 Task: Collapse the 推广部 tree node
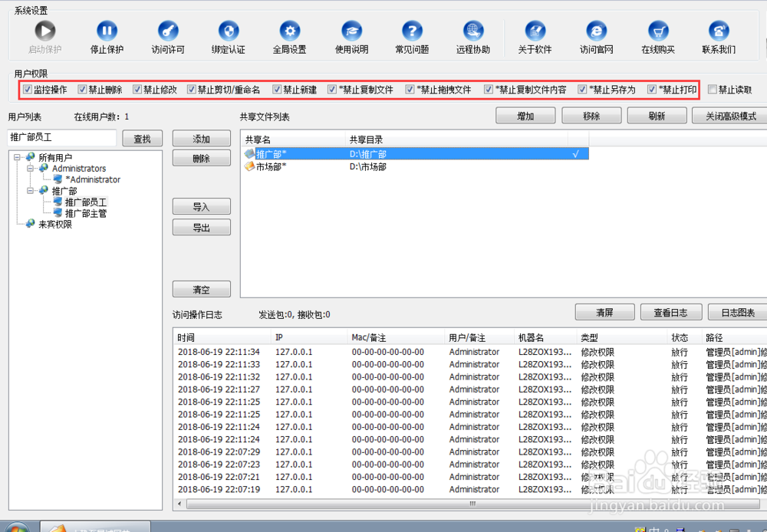[x=31, y=191]
